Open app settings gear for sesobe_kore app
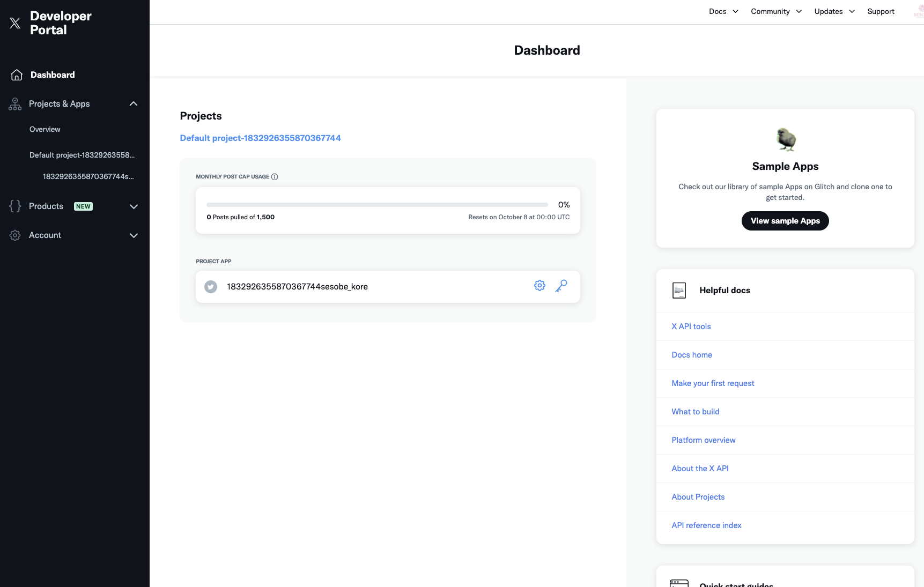The image size is (924, 587). pyautogui.click(x=539, y=286)
